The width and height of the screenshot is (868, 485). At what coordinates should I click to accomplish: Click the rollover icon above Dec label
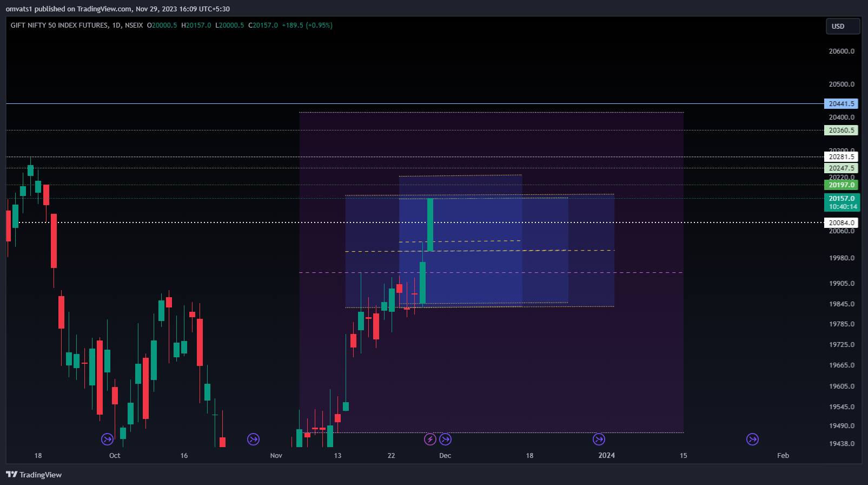tap(445, 439)
